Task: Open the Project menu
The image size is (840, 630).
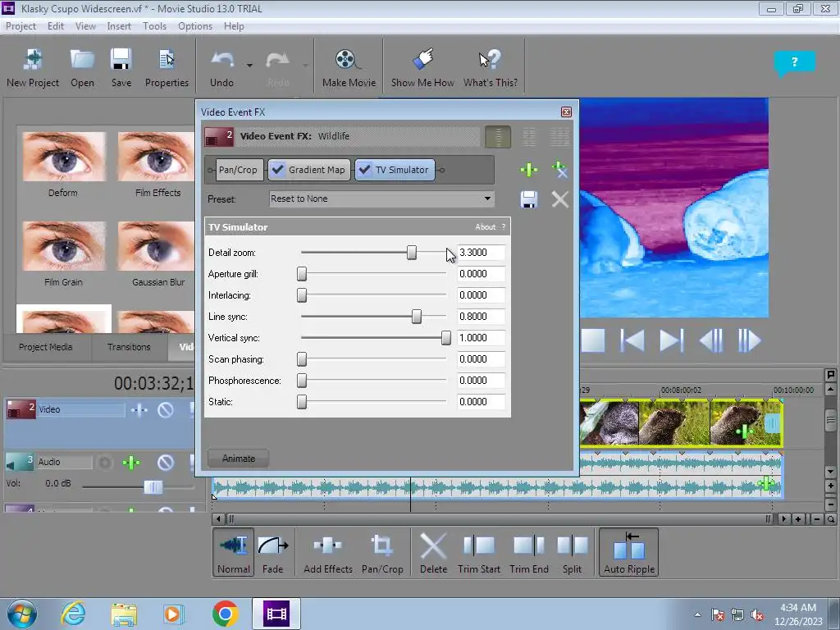Action: click(21, 25)
